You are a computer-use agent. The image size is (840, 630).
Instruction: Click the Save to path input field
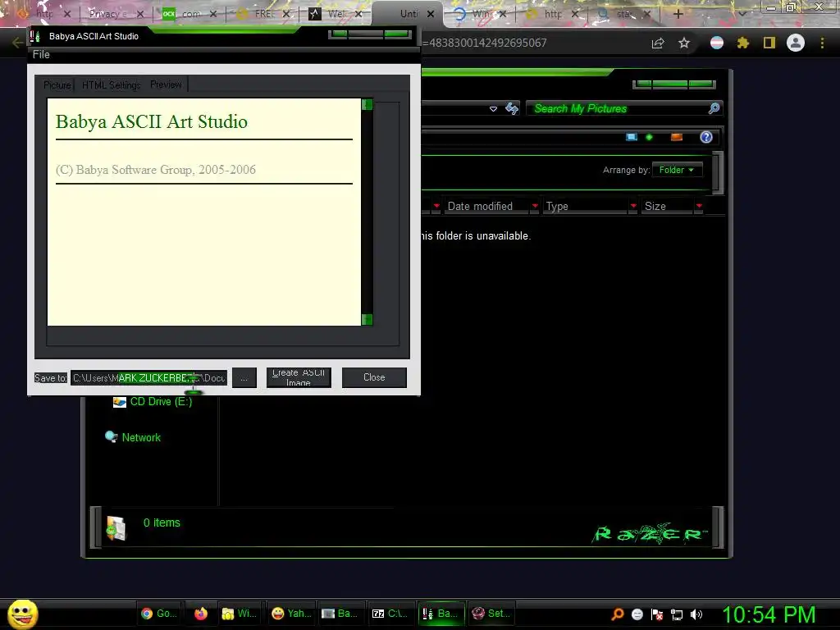[x=149, y=377]
